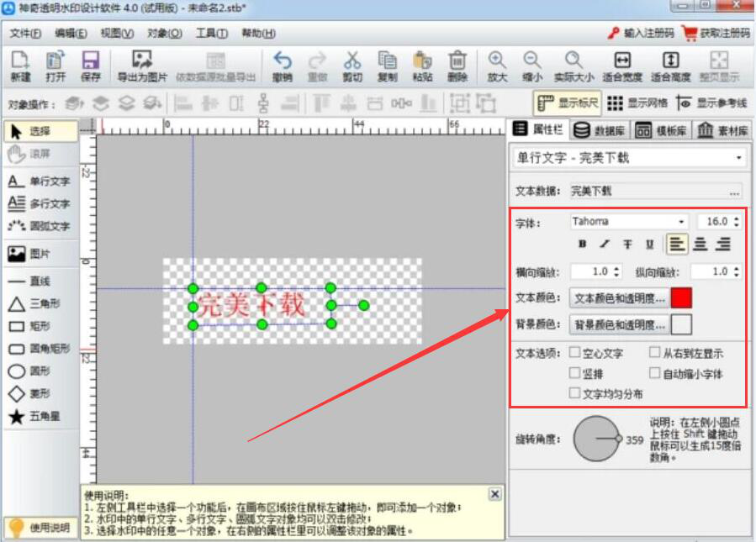The height and width of the screenshot is (542, 756).
Task: Select the 五角星 star tool
Action: click(x=34, y=416)
